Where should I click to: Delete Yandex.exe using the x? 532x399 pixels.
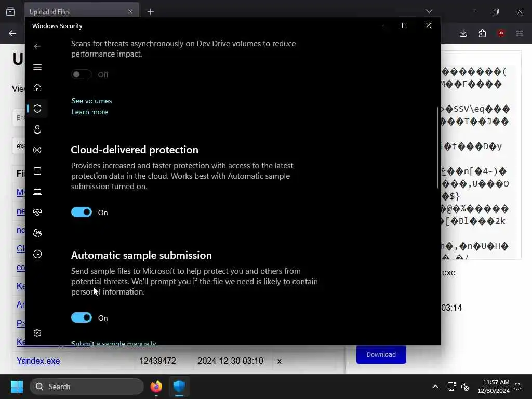coord(279,361)
